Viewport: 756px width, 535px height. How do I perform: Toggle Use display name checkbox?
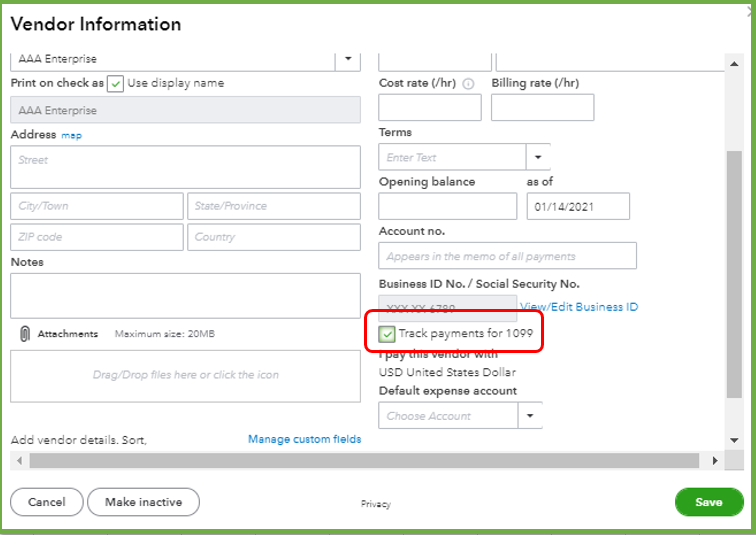[115, 84]
